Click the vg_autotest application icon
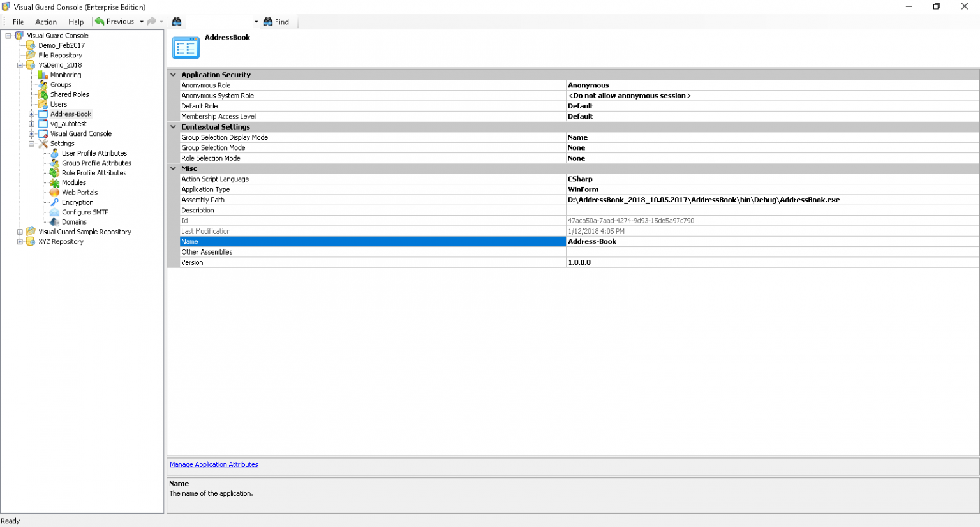 [x=43, y=124]
